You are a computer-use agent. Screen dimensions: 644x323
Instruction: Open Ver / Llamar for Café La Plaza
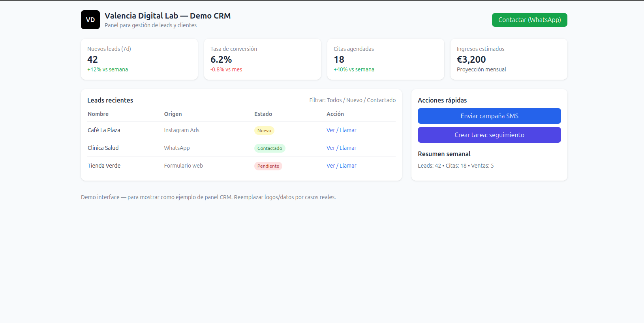tap(341, 130)
